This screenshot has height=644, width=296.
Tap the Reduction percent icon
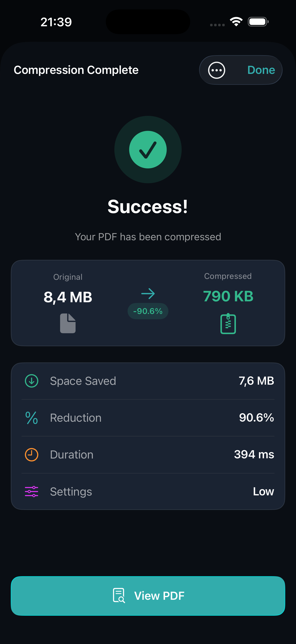[32, 418]
